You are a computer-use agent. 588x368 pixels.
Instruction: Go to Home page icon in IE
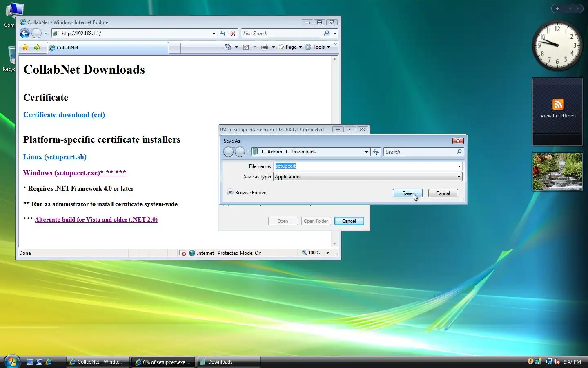tap(228, 47)
